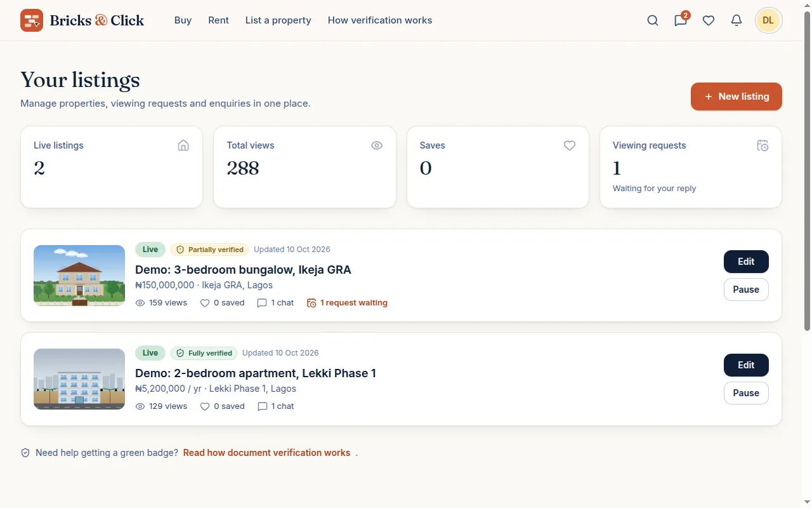Click the Partially verified badge
The height and width of the screenshot is (508, 812).
click(x=209, y=250)
